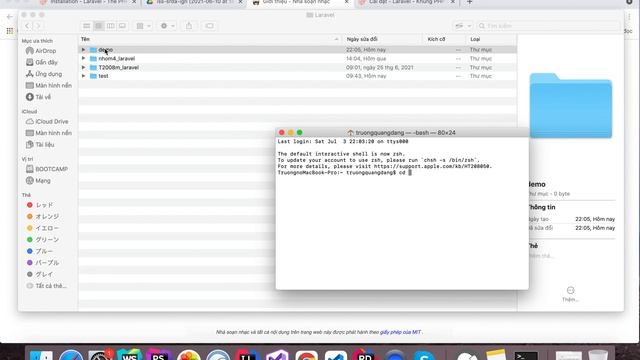Open iCloud Drive in the sidebar
Screen dimensions: 640x360
point(47,122)
